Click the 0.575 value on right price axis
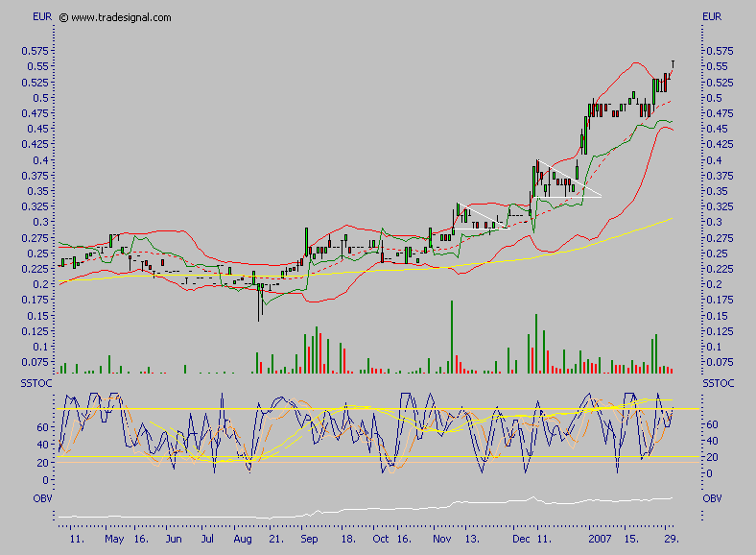The height and width of the screenshot is (555, 756). click(718, 51)
